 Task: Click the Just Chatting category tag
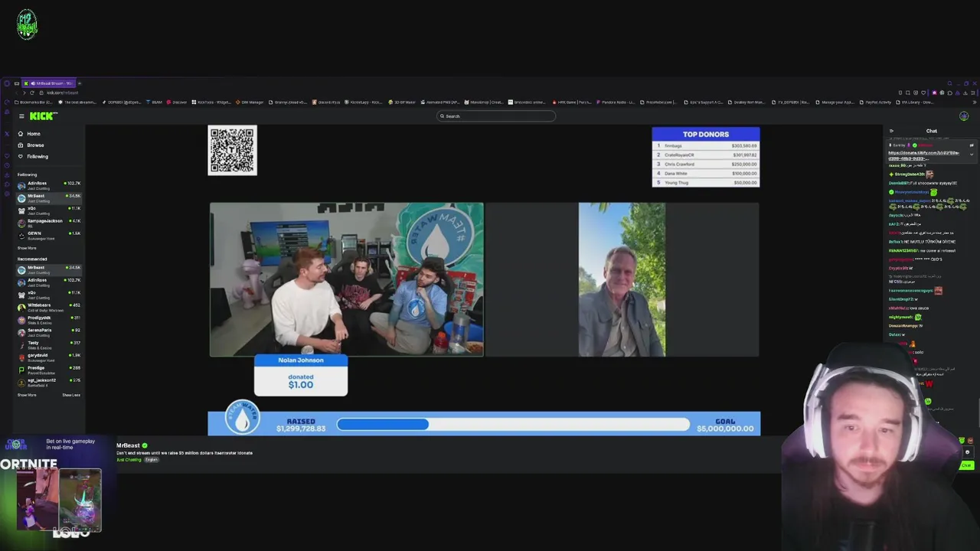tap(129, 459)
